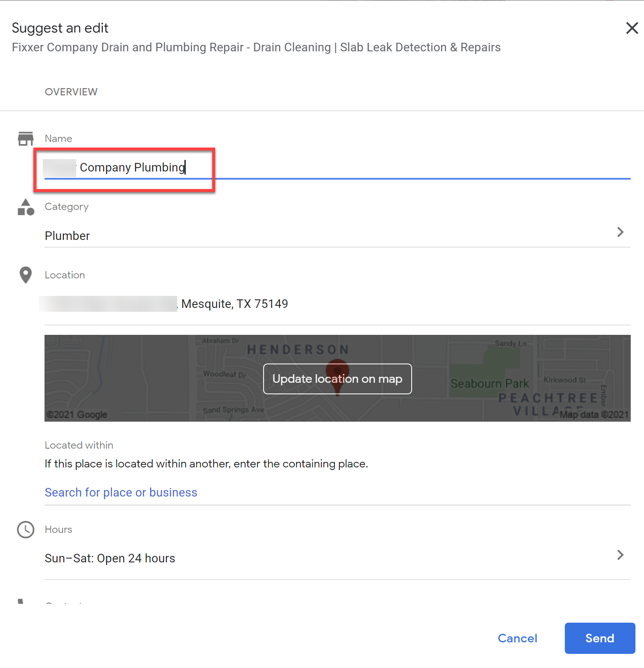Select the Plumber category row
The image size is (644, 668).
(x=67, y=236)
